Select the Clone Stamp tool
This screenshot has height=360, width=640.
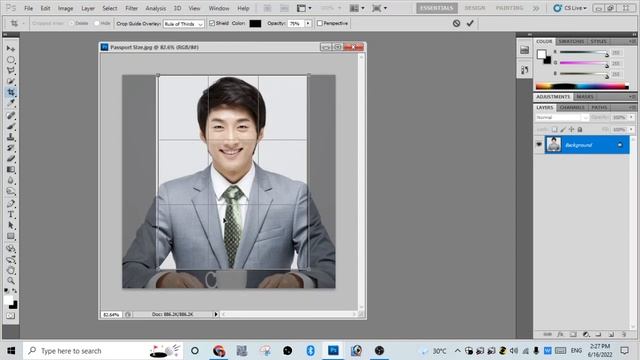(x=11, y=137)
